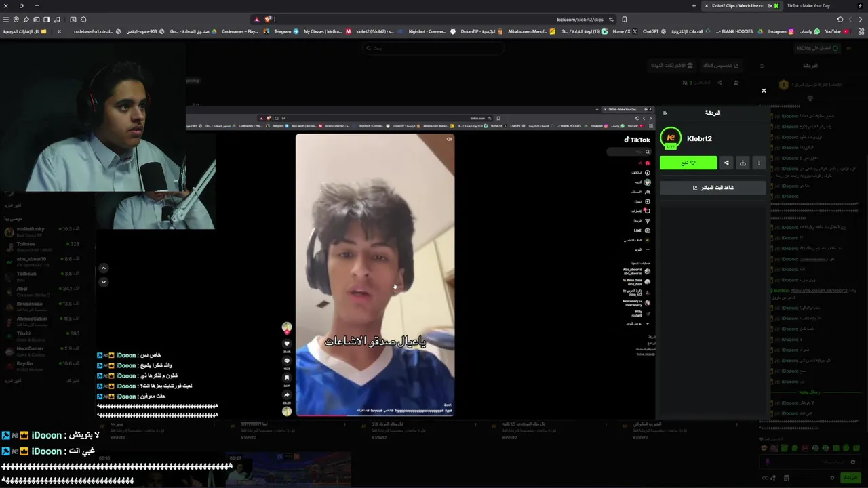Click the Kick search field behind the overlay
The width and height of the screenshot is (868, 488).
(x=434, y=48)
